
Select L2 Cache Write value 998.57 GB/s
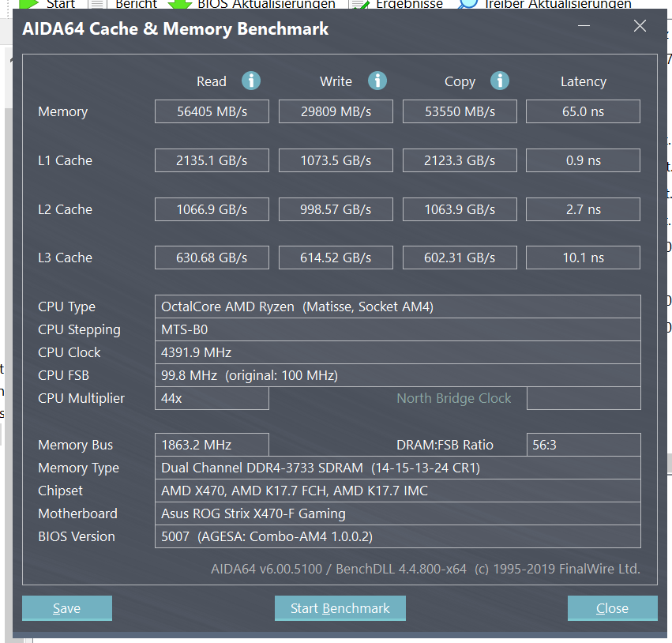coord(336,209)
